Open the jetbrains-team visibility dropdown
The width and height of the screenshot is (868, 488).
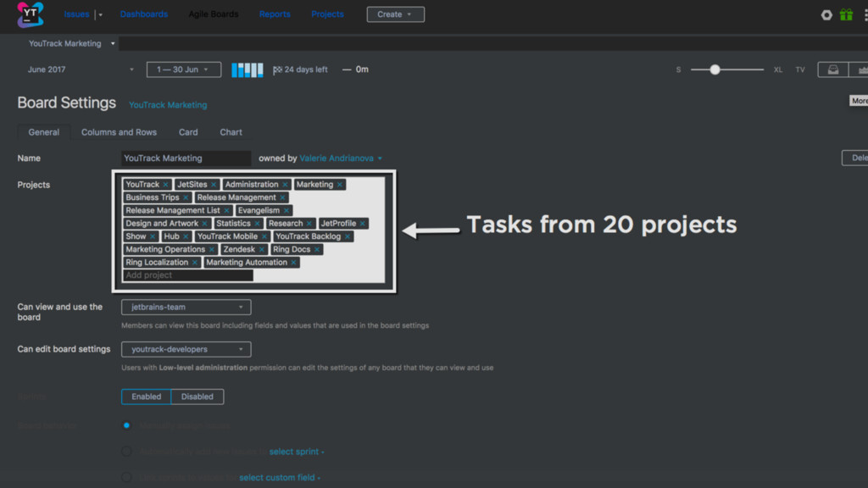pyautogui.click(x=186, y=307)
